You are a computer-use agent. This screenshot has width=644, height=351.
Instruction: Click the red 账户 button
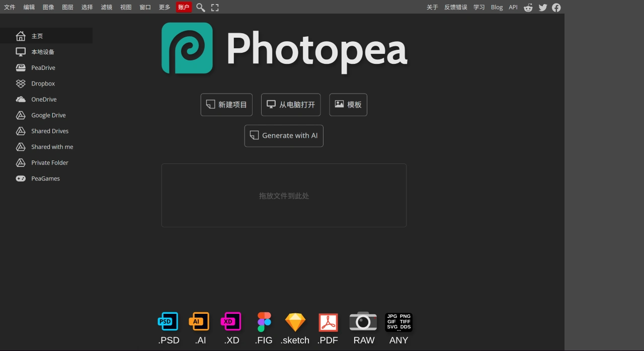coord(184,7)
